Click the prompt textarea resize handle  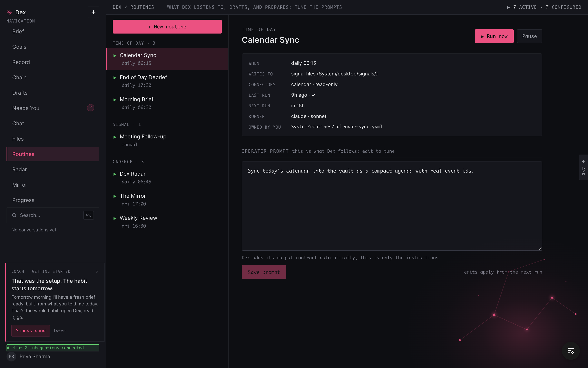pos(540,248)
